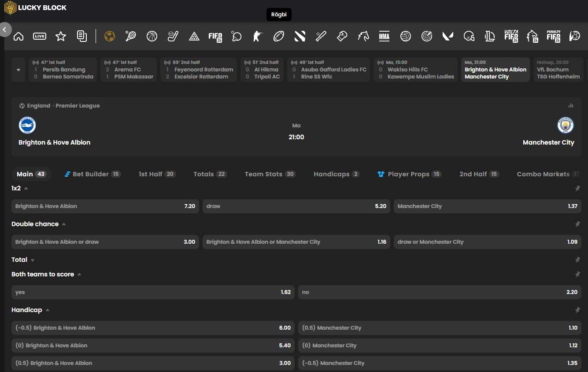This screenshot has width=588, height=372.
Task: Select the soccer ball sport icon
Action: coord(110,36)
